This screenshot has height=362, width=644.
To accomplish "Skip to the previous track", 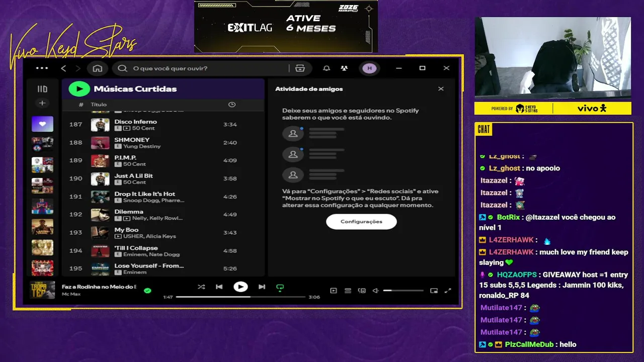I will click(219, 287).
